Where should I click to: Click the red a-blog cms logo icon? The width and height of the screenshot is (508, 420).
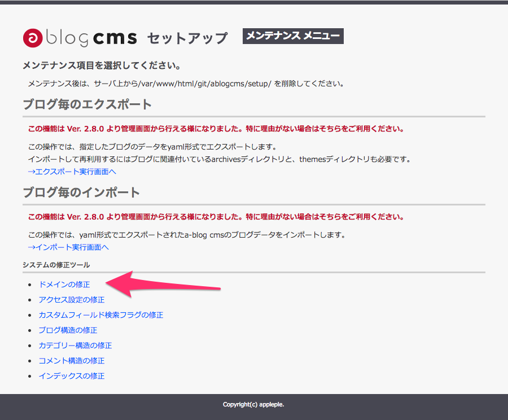(x=32, y=38)
